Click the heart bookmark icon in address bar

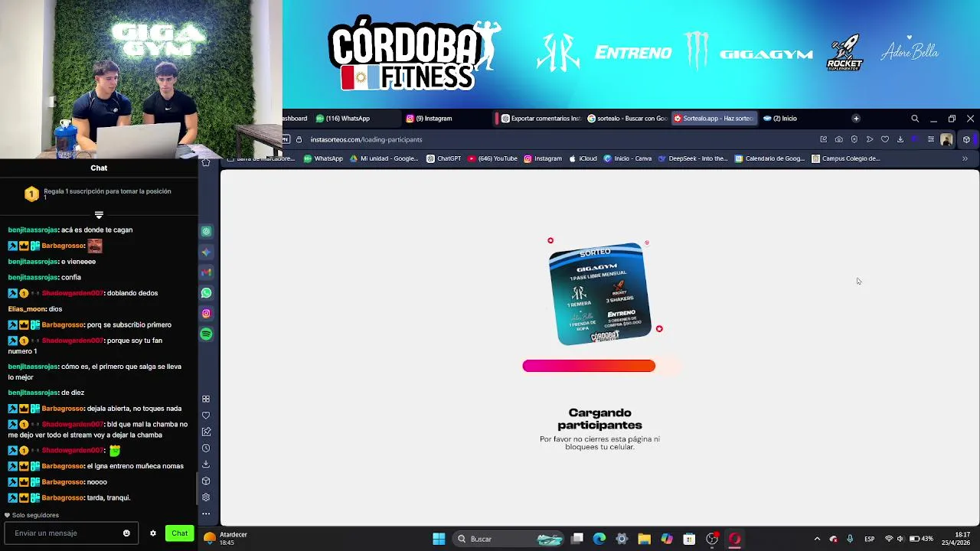click(885, 139)
